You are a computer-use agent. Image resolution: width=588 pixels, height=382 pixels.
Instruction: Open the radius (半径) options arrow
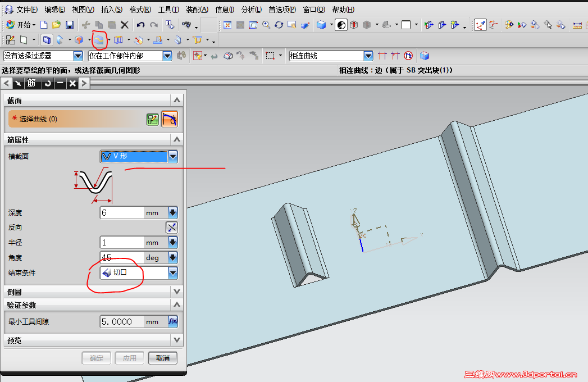pos(173,243)
